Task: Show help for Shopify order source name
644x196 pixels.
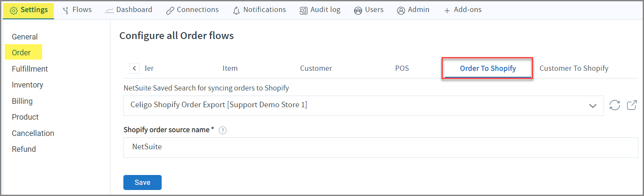Action: coord(223,130)
